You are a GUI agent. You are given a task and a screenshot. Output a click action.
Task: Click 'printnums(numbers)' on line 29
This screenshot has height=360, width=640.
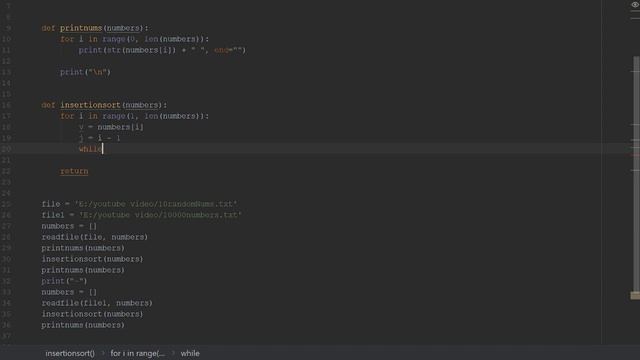coord(83,248)
